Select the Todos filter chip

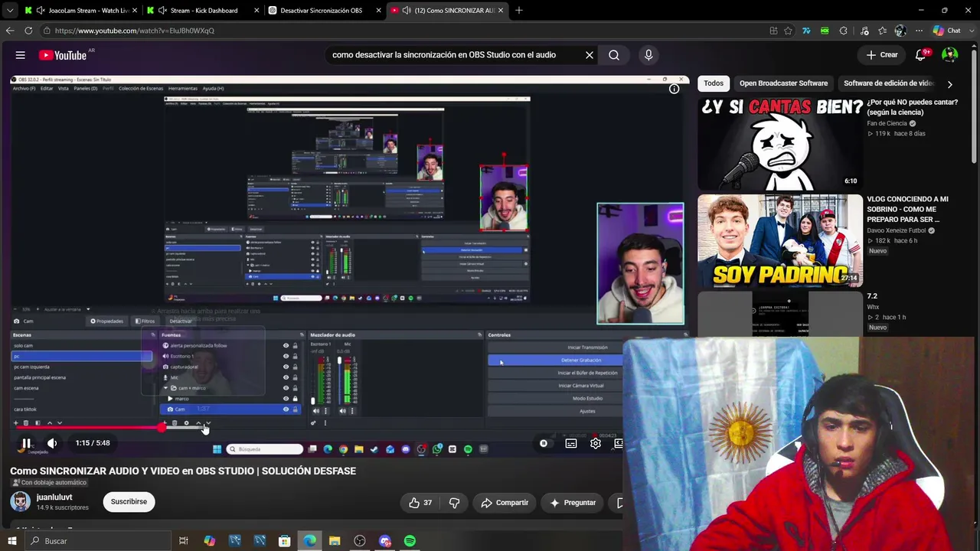714,83
